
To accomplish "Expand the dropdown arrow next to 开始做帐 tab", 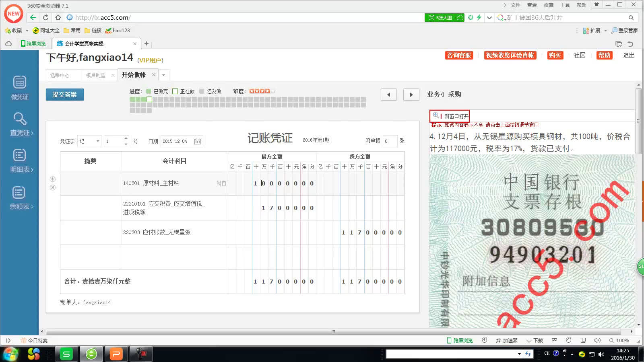I will pos(163,75).
